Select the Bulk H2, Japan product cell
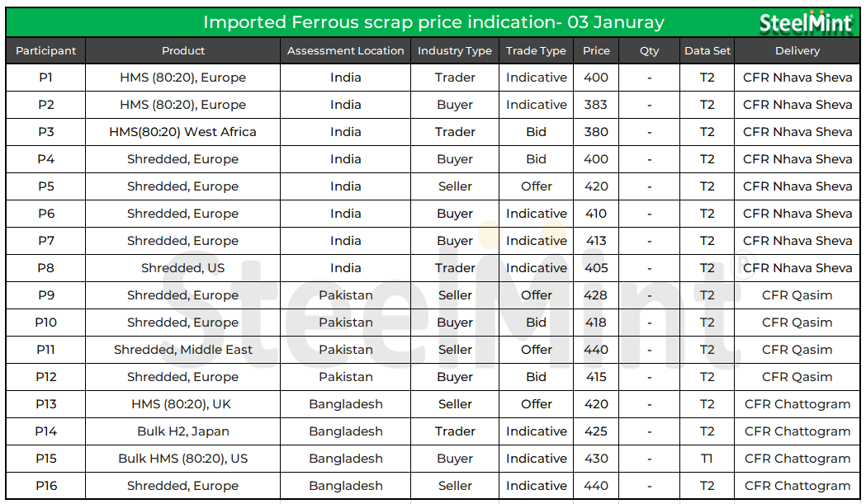866x504 pixels. (x=183, y=431)
